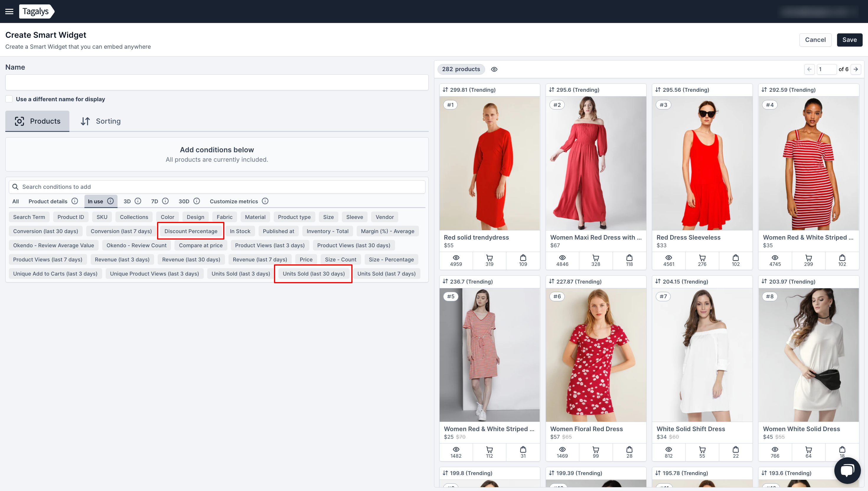Image resolution: width=868 pixels, height=491 pixels.
Task: Add Product Views (last 30 days) condition
Action: pos(353,245)
